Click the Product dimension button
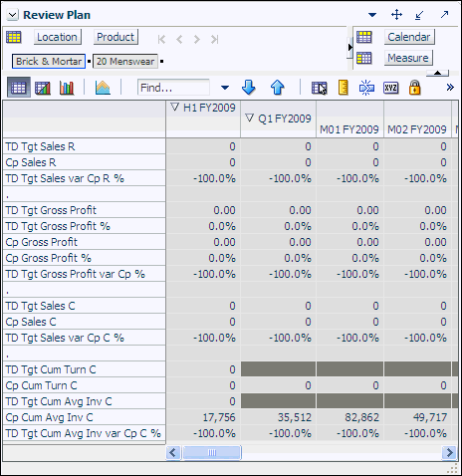This screenshot has width=462, height=476. [x=115, y=37]
